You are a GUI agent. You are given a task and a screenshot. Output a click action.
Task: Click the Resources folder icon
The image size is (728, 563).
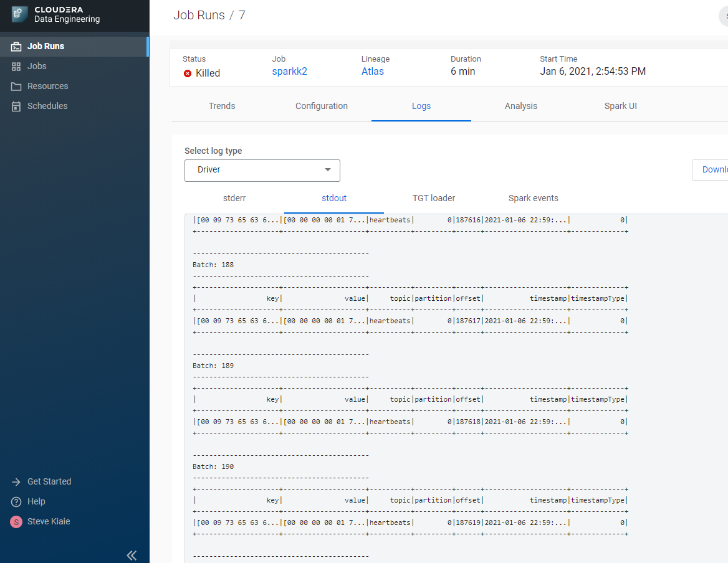click(16, 87)
